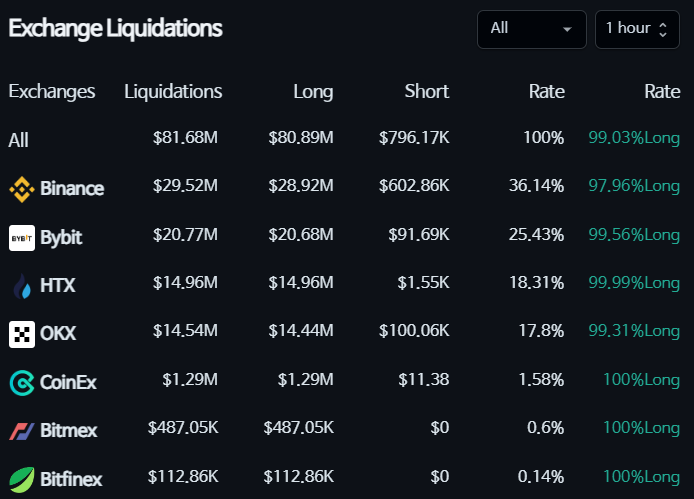Click the Exchanges column header

point(52,91)
